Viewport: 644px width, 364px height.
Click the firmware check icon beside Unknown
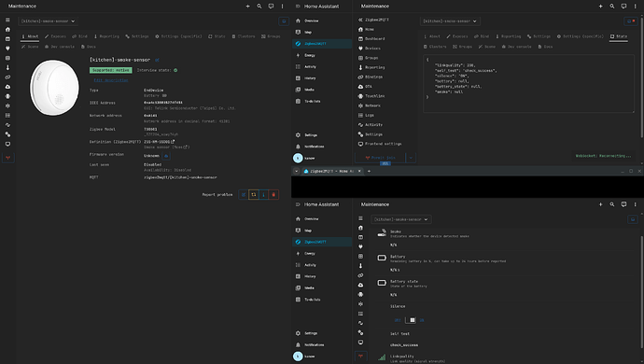pos(166,156)
